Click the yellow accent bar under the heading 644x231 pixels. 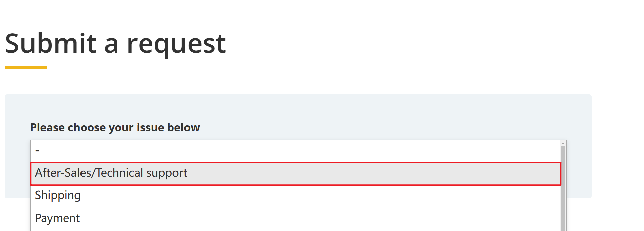(x=25, y=68)
